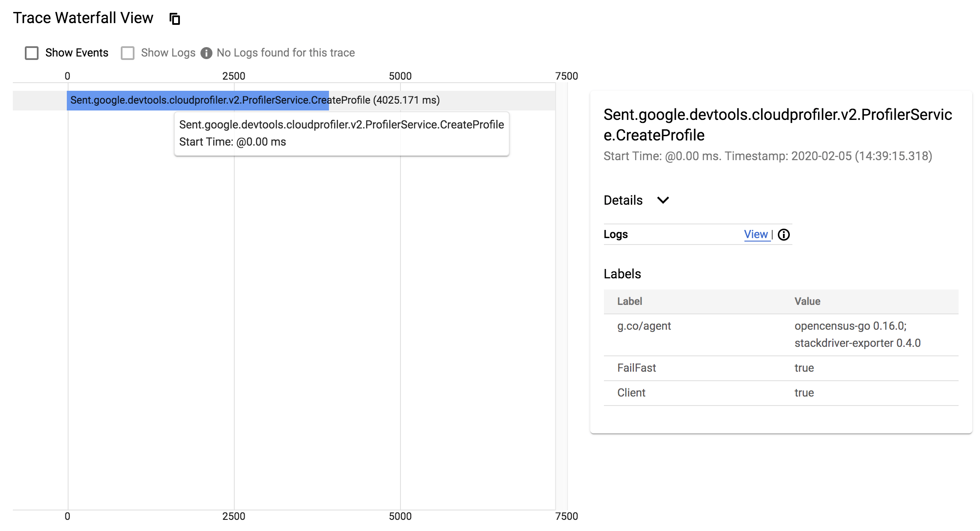This screenshot has width=980, height=531.
Task: Click the 5000 marker on top axis
Action: [x=400, y=76]
